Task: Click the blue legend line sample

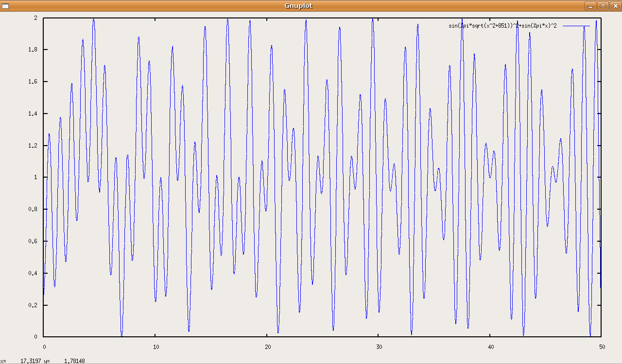Action: click(x=576, y=26)
